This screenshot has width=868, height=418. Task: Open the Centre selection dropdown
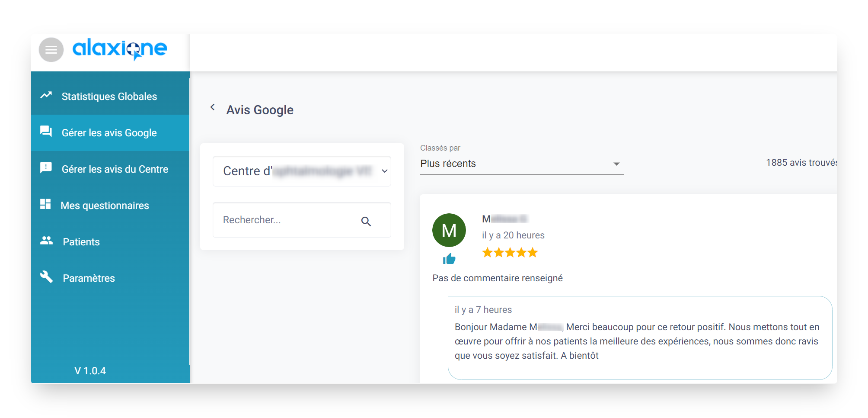tap(302, 171)
